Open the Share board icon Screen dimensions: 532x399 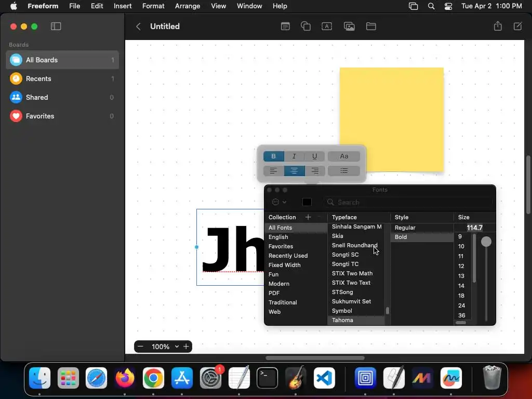tap(498, 26)
